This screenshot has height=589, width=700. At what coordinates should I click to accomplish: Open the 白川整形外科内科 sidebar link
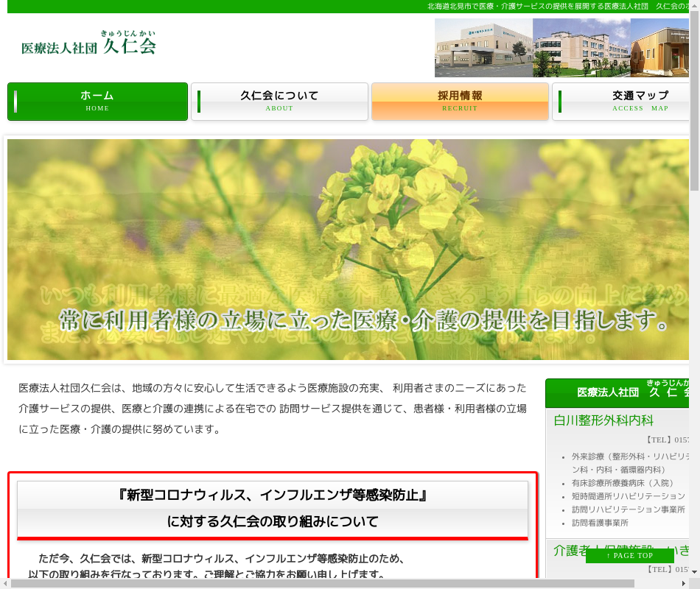pyautogui.click(x=603, y=420)
